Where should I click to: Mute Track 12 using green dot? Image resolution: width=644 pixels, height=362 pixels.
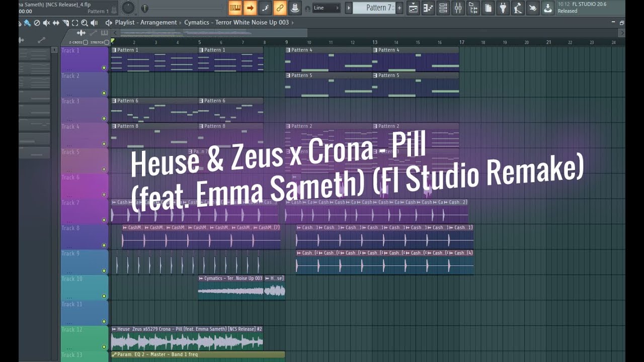(104, 346)
